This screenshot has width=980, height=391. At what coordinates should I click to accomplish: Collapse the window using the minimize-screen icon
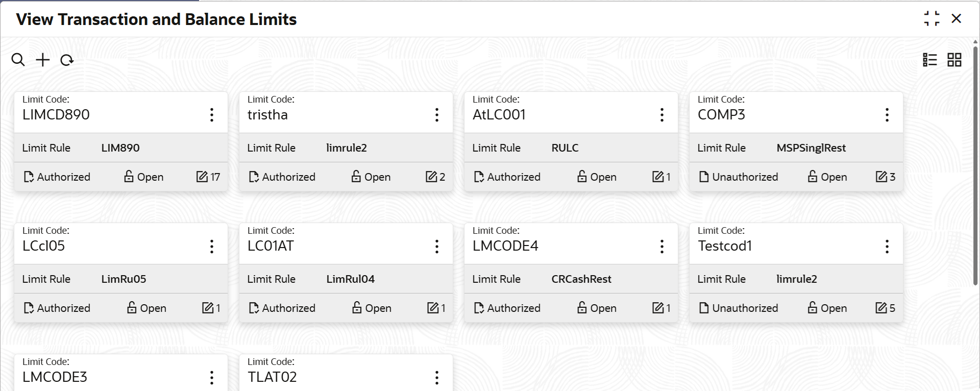[932, 19]
